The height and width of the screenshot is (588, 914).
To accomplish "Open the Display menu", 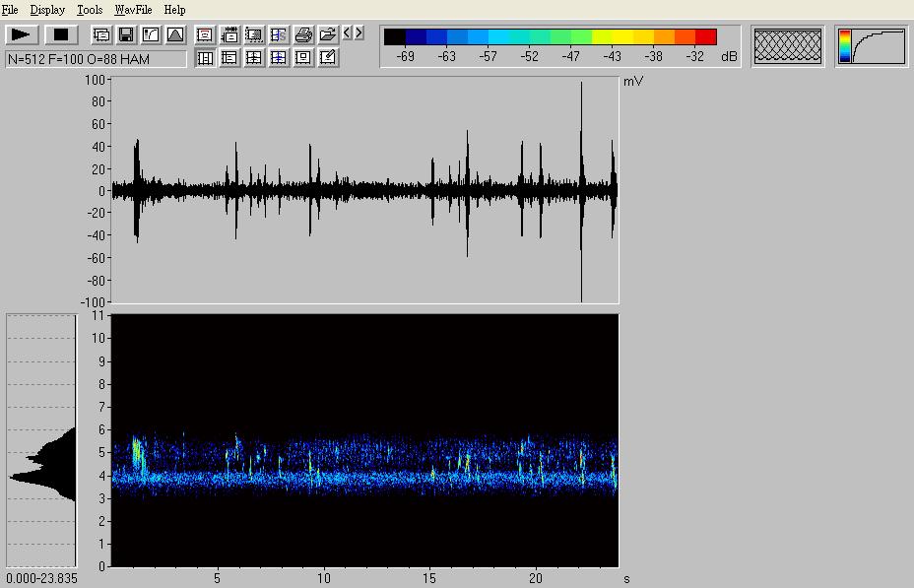I will click(47, 10).
